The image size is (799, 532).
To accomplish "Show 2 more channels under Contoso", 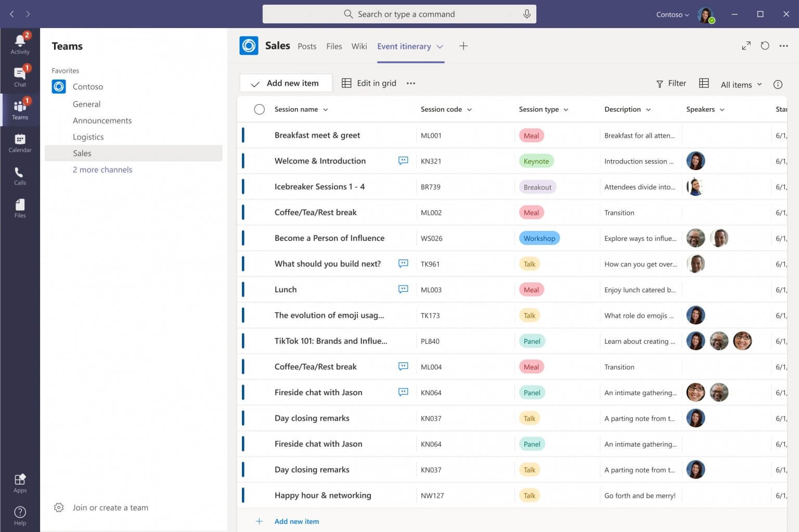I will (x=102, y=170).
